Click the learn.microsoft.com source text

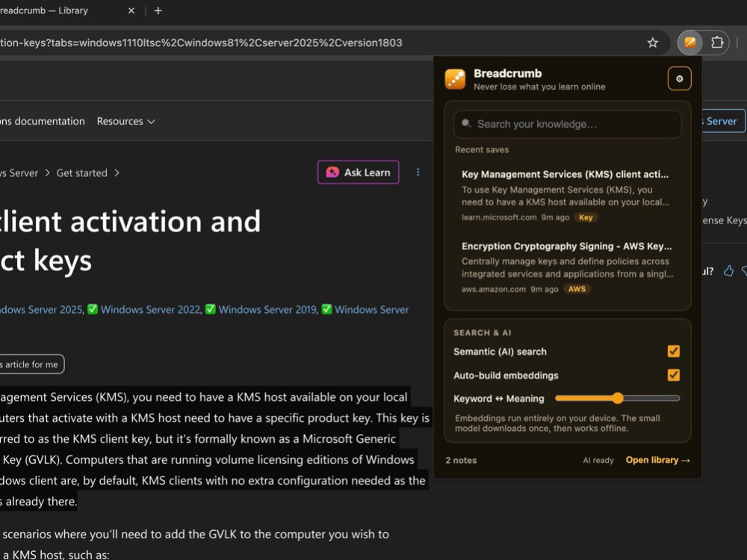(x=499, y=217)
